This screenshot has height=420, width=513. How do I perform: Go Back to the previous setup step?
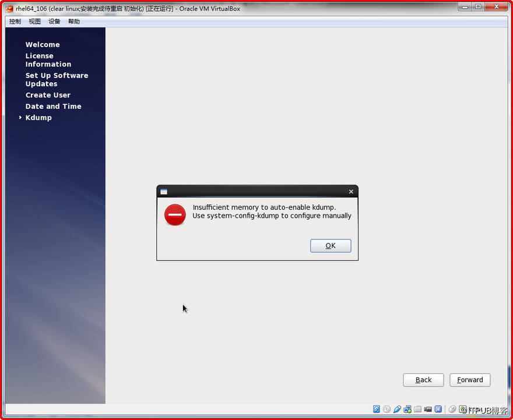coord(423,380)
